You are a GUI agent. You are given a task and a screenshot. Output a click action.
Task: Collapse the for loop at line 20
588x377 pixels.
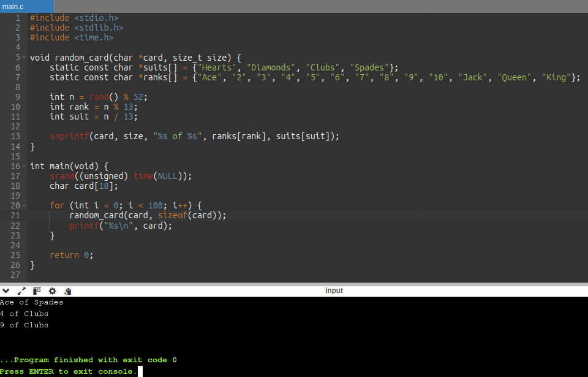24,205
